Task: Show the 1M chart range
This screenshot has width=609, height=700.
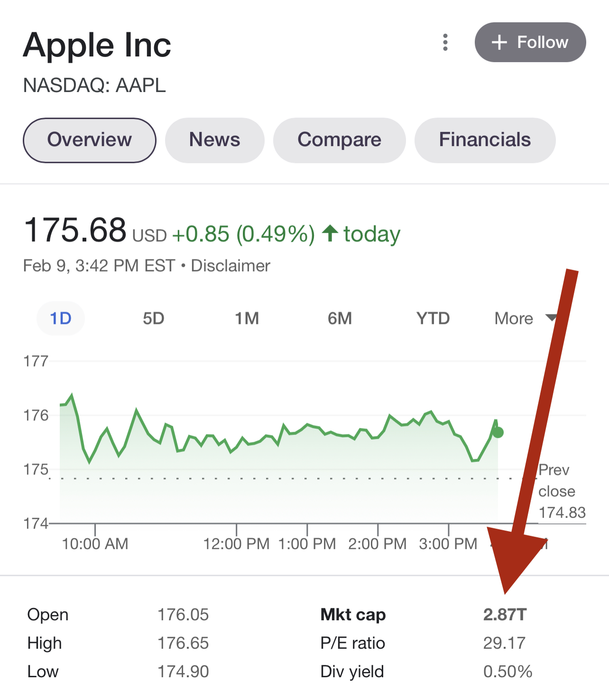Action: pos(247,318)
